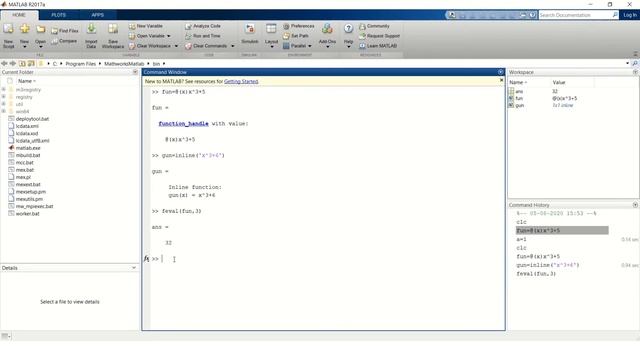Switch to the APPS tab
The width and height of the screenshot is (640, 360).
(x=98, y=15)
